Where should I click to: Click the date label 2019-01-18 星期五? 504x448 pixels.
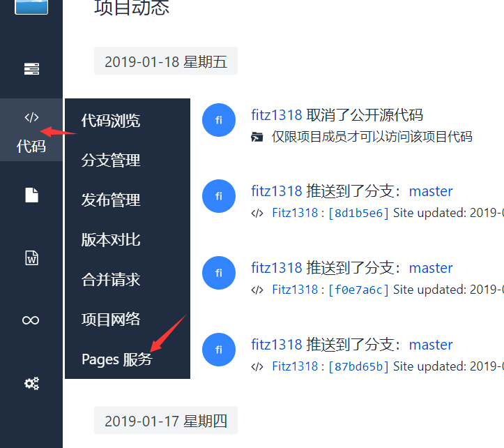coord(166,61)
